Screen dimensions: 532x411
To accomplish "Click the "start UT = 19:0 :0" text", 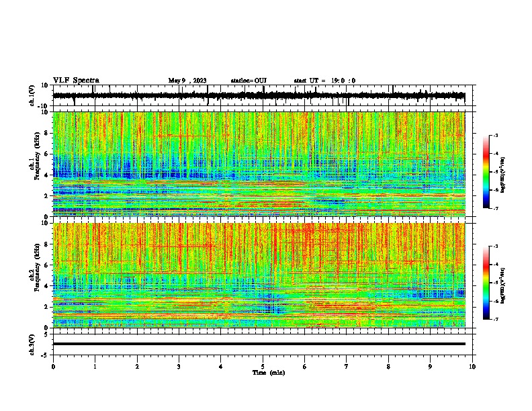I will (324, 81).
